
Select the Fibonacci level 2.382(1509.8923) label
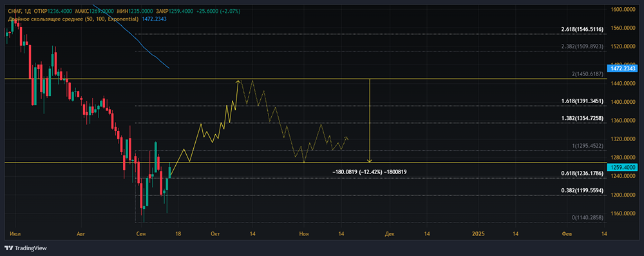coord(582,46)
